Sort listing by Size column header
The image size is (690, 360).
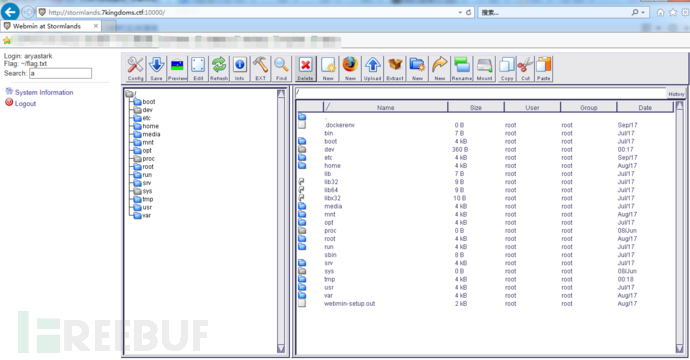point(476,107)
